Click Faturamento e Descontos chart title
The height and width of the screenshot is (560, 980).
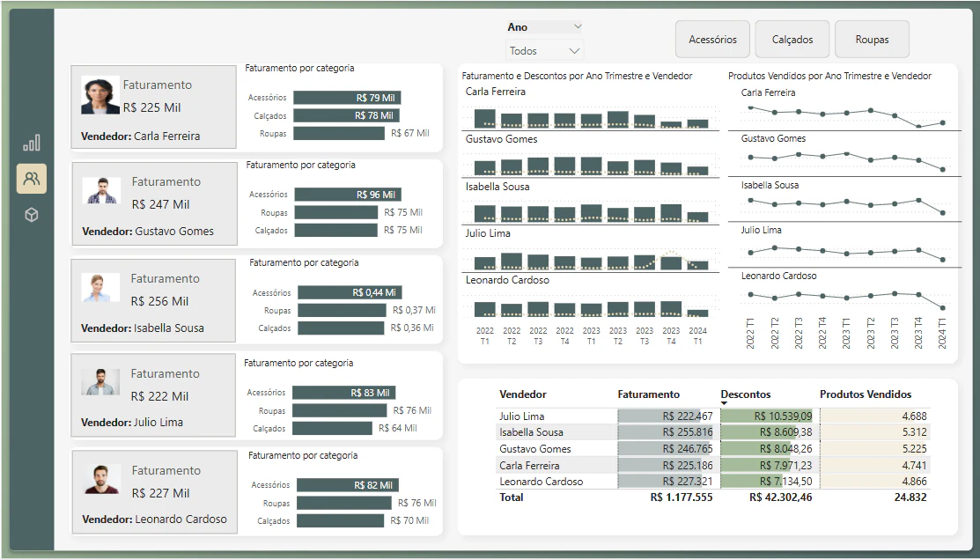tap(577, 76)
